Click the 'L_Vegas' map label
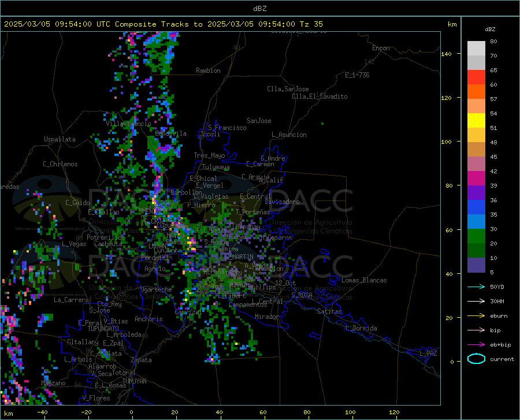 pyautogui.click(x=74, y=244)
